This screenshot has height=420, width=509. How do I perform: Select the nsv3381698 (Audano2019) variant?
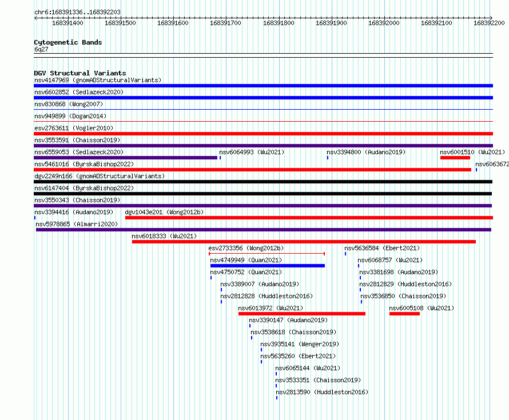pyautogui.click(x=399, y=272)
